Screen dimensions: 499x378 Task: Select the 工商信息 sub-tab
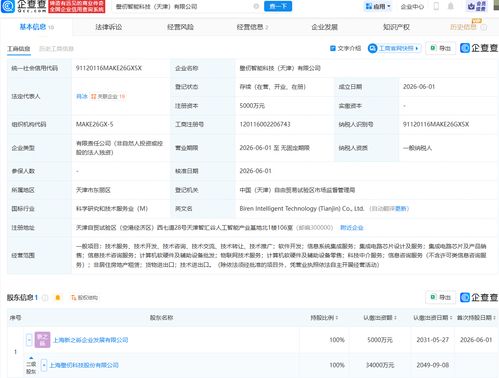[19, 49]
